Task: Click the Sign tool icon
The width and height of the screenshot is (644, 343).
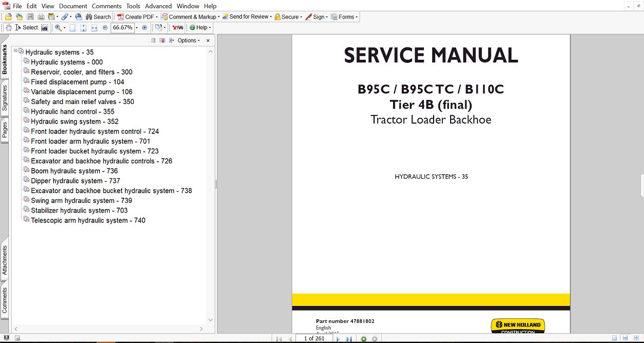Action: [315, 16]
